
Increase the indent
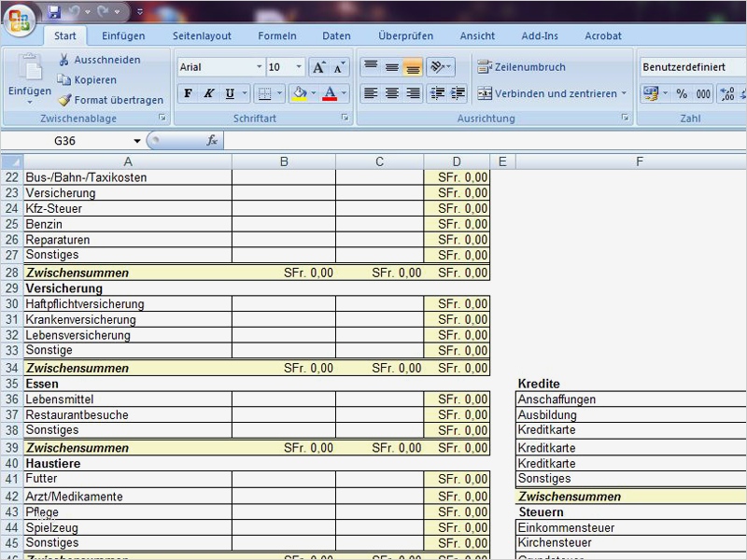tap(458, 93)
